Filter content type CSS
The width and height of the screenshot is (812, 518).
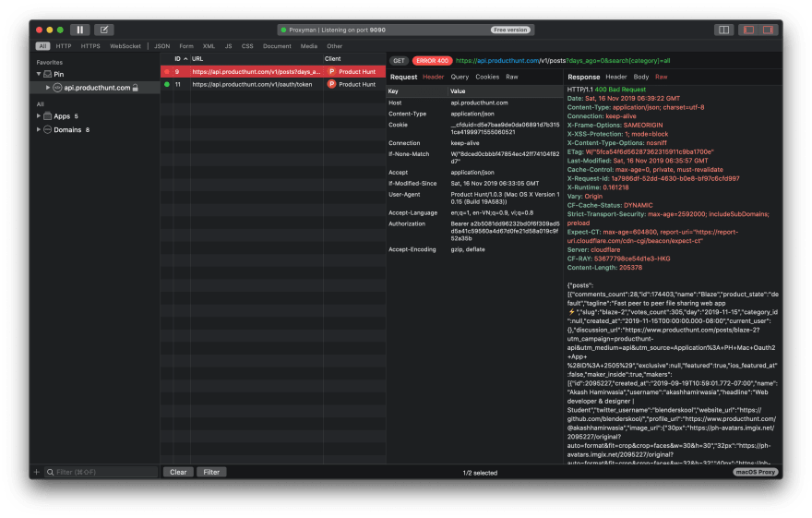pyautogui.click(x=247, y=46)
